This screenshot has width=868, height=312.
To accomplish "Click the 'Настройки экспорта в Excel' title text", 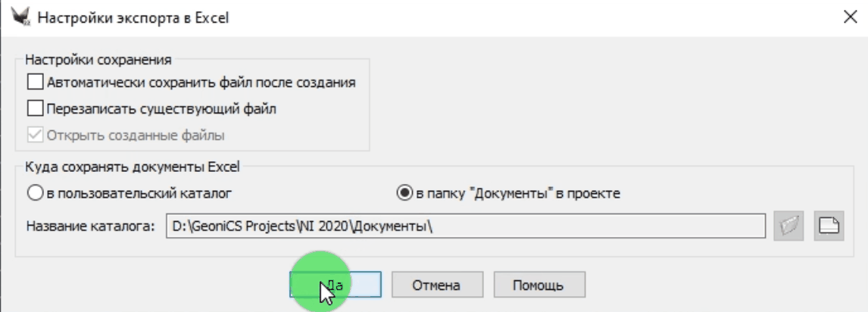I will pos(133,17).
